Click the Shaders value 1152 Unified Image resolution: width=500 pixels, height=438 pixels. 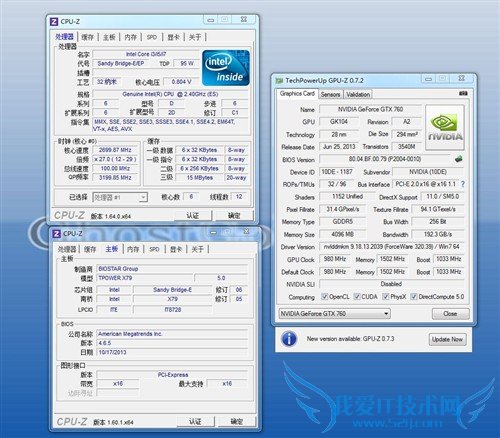pyautogui.click(x=347, y=197)
